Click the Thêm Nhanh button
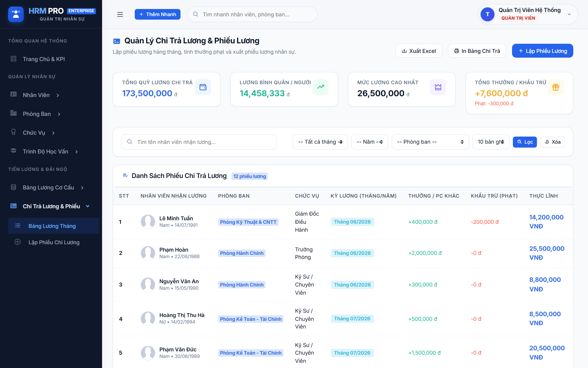This screenshot has height=368, width=588. [158, 14]
